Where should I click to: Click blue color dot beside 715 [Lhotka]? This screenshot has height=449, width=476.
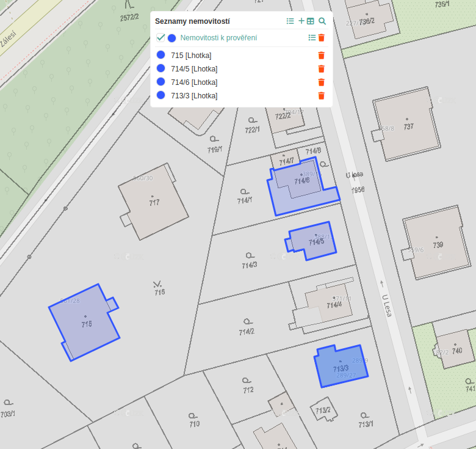pyautogui.click(x=161, y=56)
